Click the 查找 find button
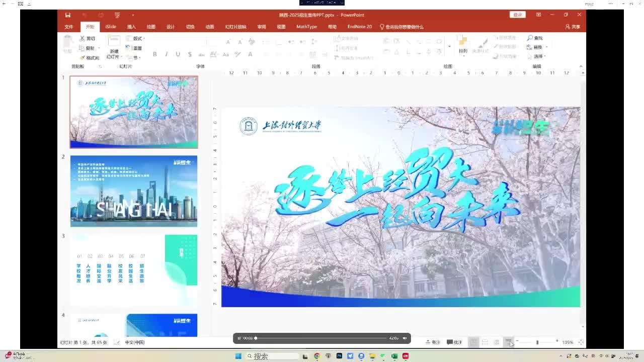644x362 pixels. 535,38
